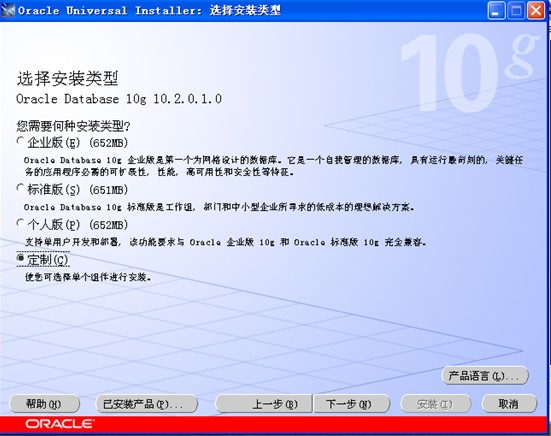
Task: Click the 帮助(H) help button
Action: [44, 404]
